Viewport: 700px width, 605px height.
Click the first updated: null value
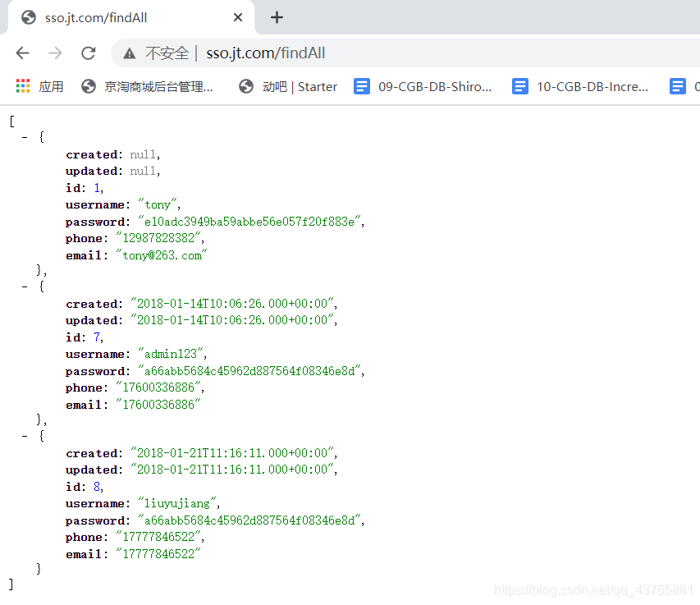(143, 171)
